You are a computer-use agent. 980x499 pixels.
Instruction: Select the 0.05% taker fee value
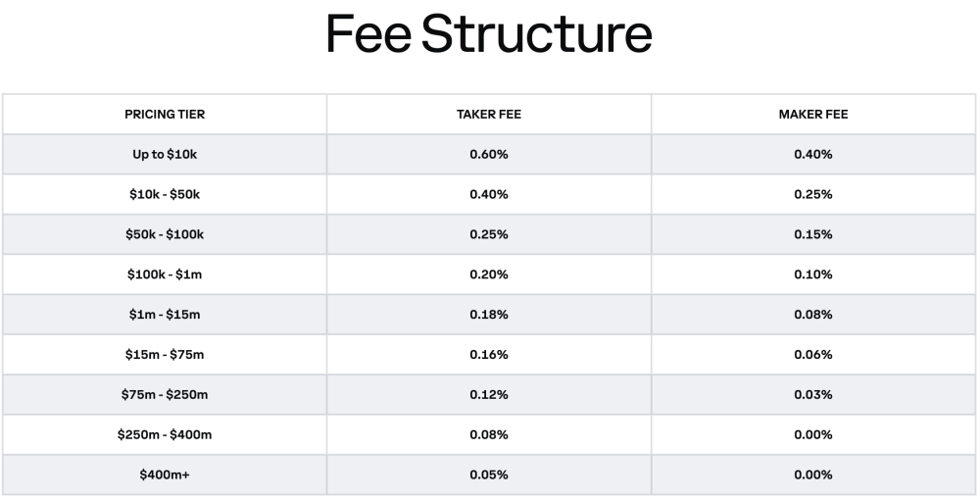(x=489, y=474)
